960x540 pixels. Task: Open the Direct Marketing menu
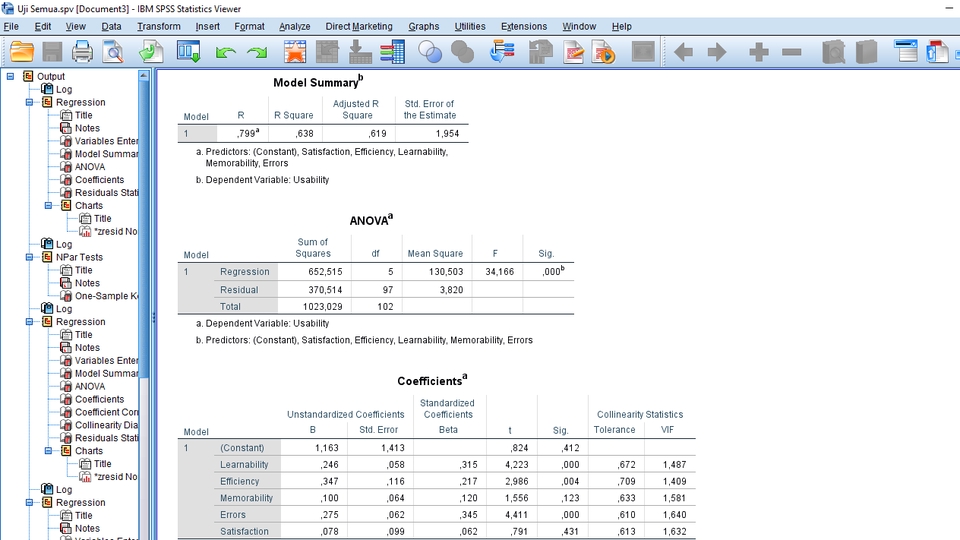pos(359,26)
